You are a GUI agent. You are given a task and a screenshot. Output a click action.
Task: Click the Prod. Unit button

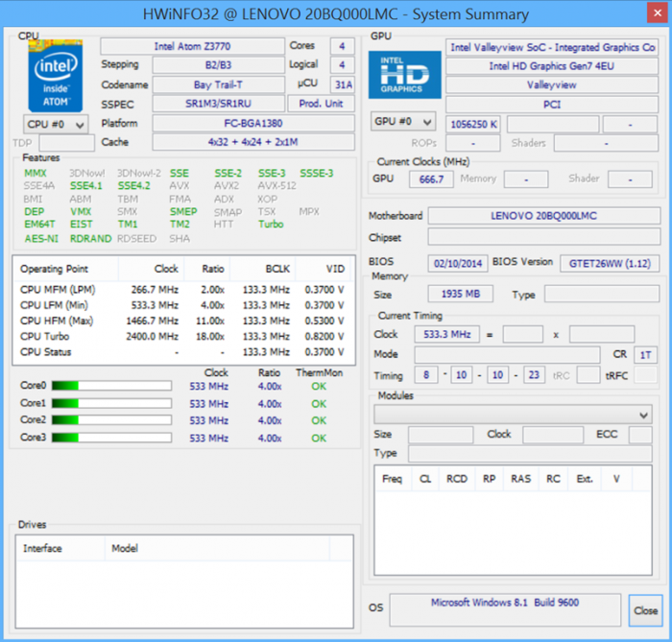[x=322, y=104]
